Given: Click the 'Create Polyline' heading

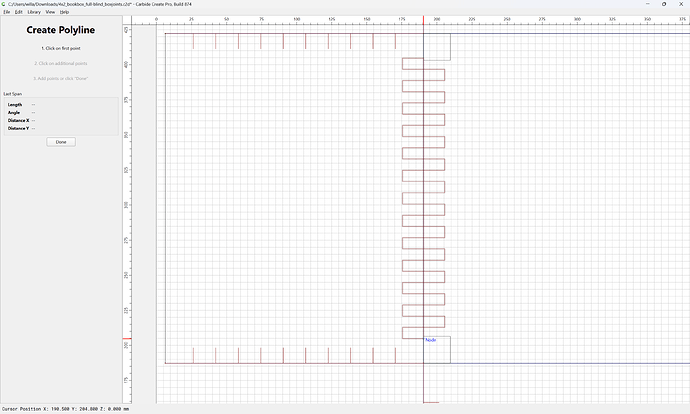Looking at the screenshot, I should (x=61, y=30).
